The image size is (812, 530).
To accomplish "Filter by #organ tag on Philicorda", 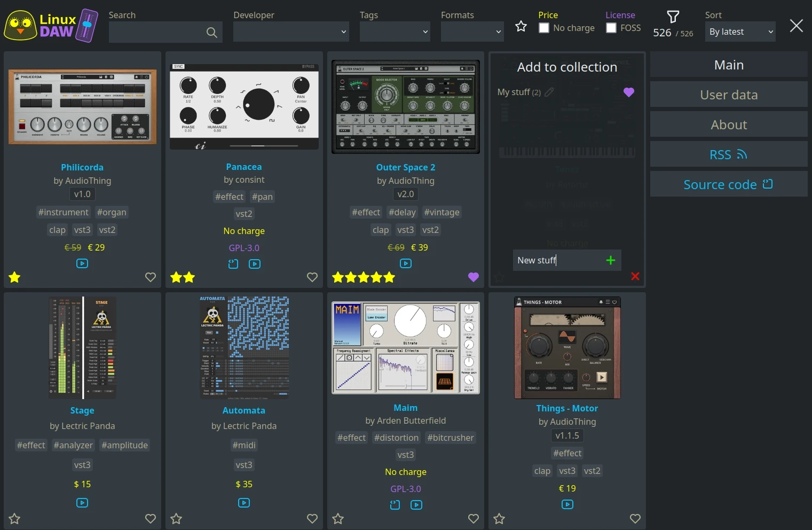I will pyautogui.click(x=112, y=212).
